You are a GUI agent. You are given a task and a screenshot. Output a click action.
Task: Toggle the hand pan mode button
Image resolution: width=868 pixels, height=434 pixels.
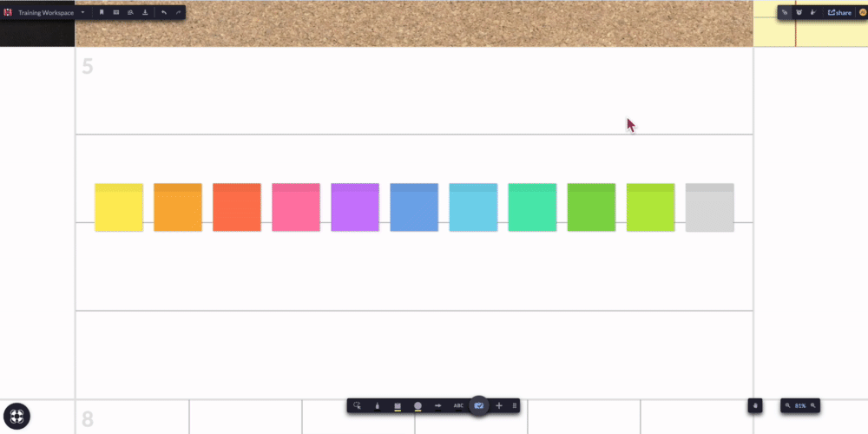(755, 405)
